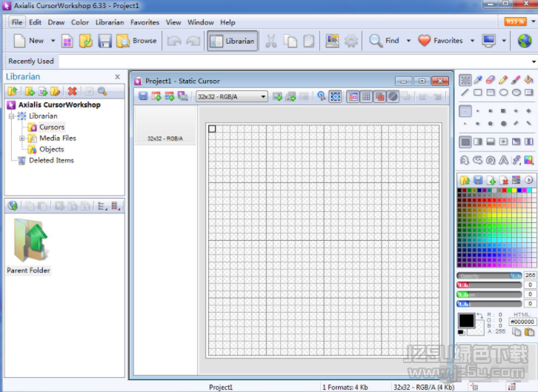Open the File menu
Screen dimensions: 538x392
(17, 22)
